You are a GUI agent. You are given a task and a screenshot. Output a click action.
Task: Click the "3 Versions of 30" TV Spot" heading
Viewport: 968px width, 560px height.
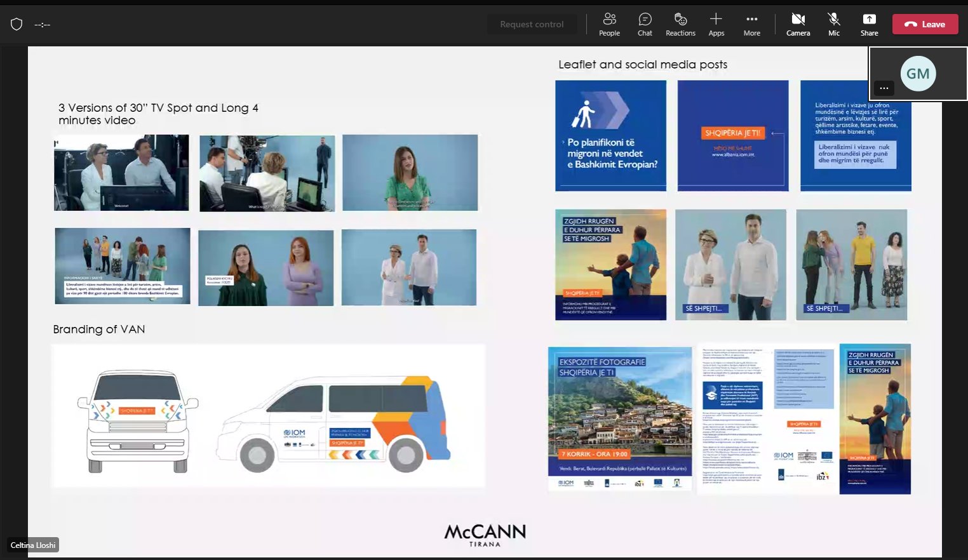click(x=158, y=114)
